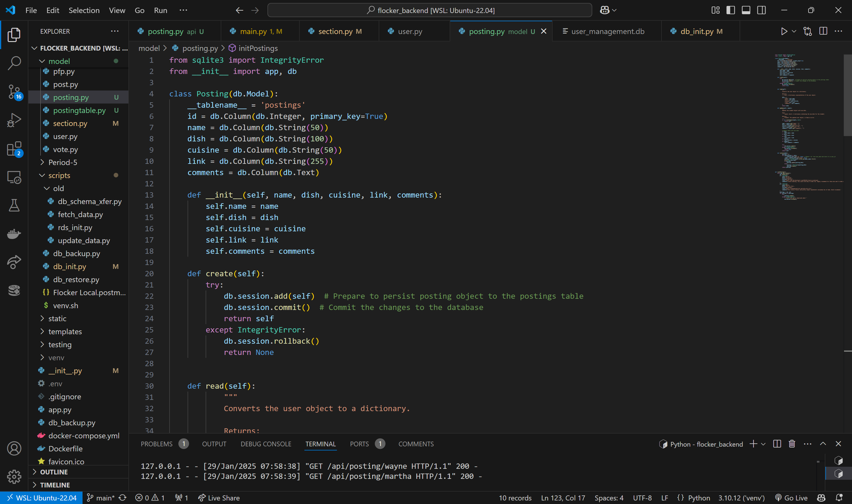Open the Manage gear icon

click(x=14, y=476)
